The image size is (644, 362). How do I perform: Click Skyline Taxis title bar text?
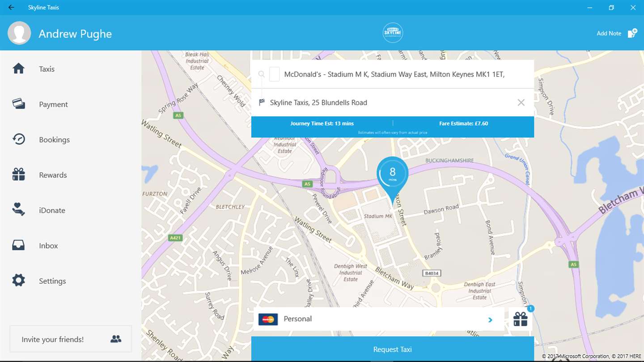(43, 8)
